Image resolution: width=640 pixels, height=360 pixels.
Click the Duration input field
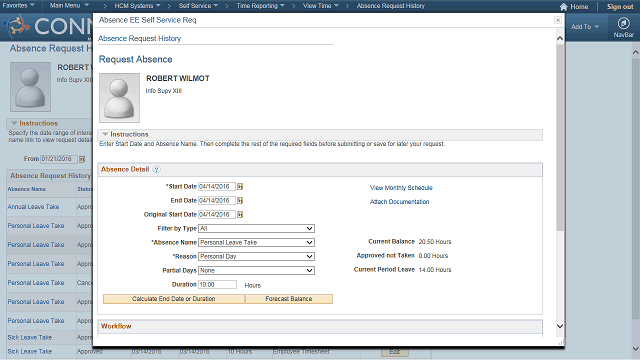[217, 284]
